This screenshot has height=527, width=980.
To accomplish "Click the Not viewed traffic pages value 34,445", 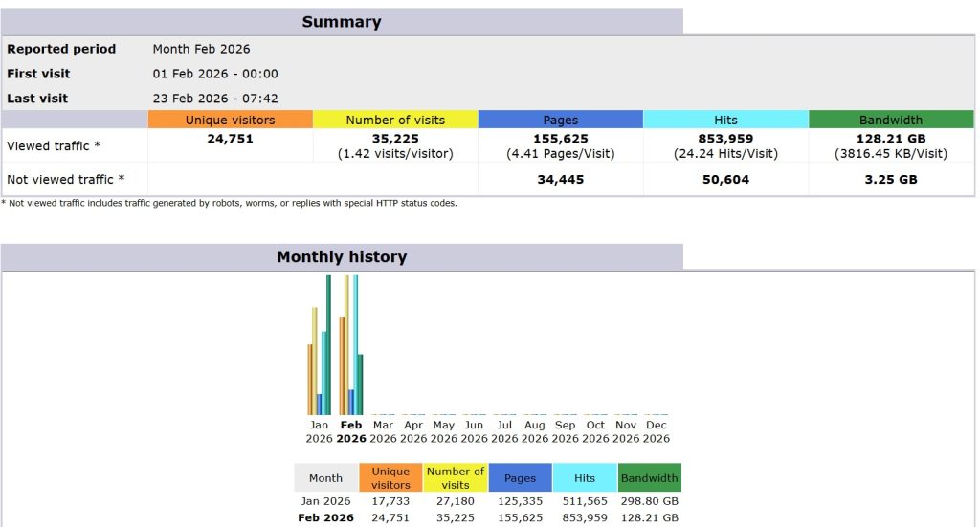I will [x=560, y=180].
